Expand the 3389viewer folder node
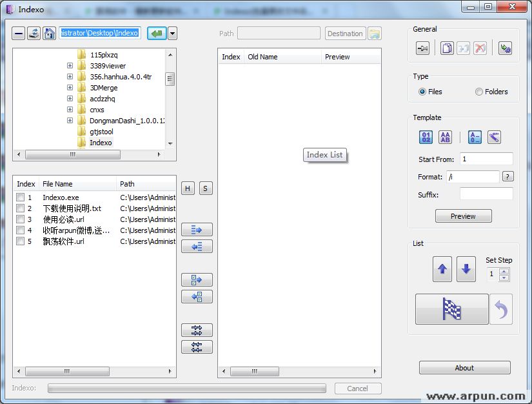The width and height of the screenshot is (532, 404). [70, 66]
